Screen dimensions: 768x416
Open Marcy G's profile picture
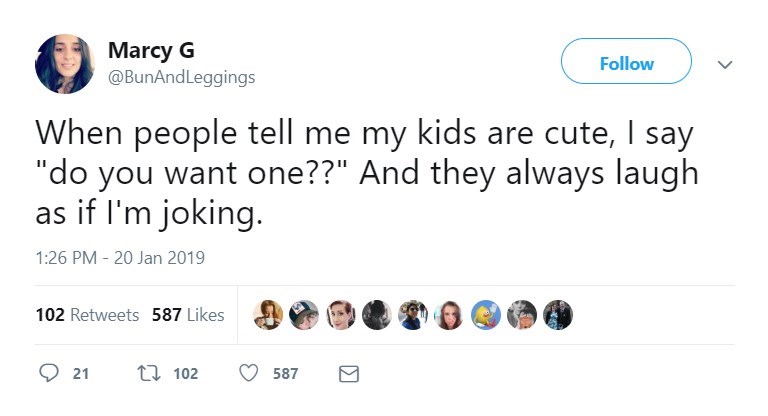pyautogui.click(x=64, y=64)
